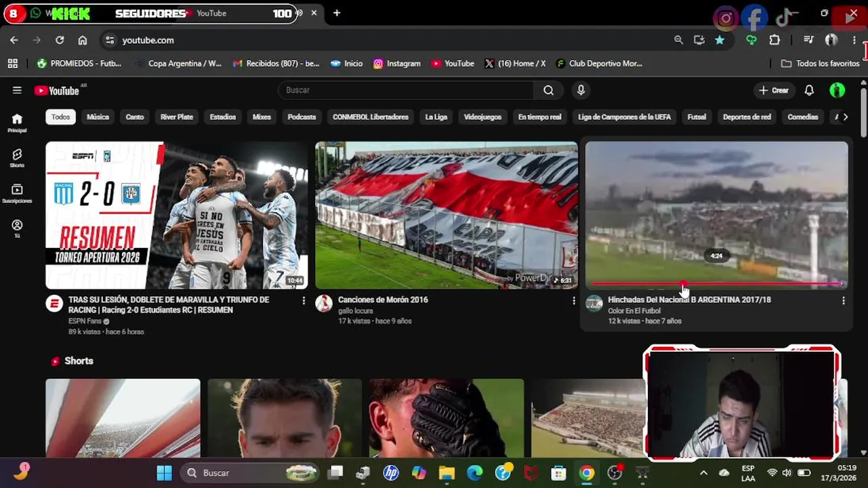868x488 pixels.
Task: Click in the YouTube Buscar search field
Action: point(407,90)
